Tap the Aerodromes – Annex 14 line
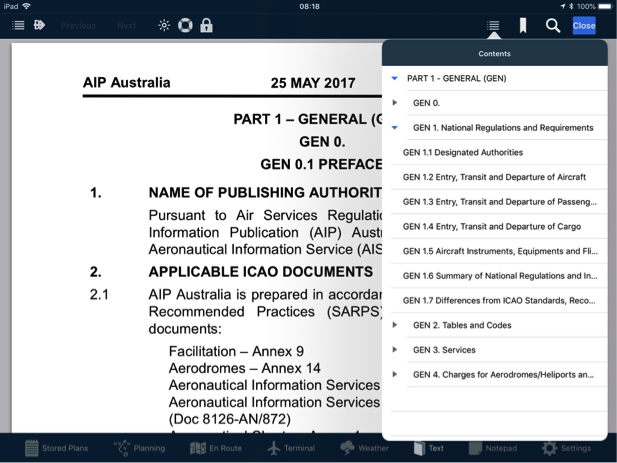The height and width of the screenshot is (463, 617). click(x=244, y=368)
